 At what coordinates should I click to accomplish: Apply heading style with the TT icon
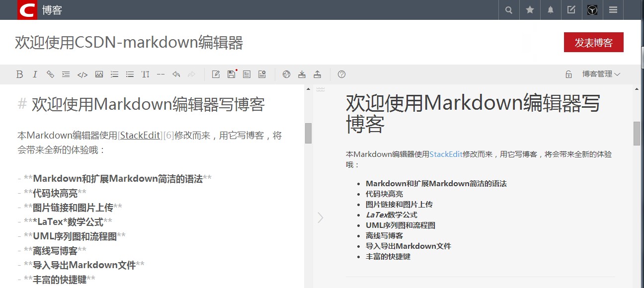145,74
